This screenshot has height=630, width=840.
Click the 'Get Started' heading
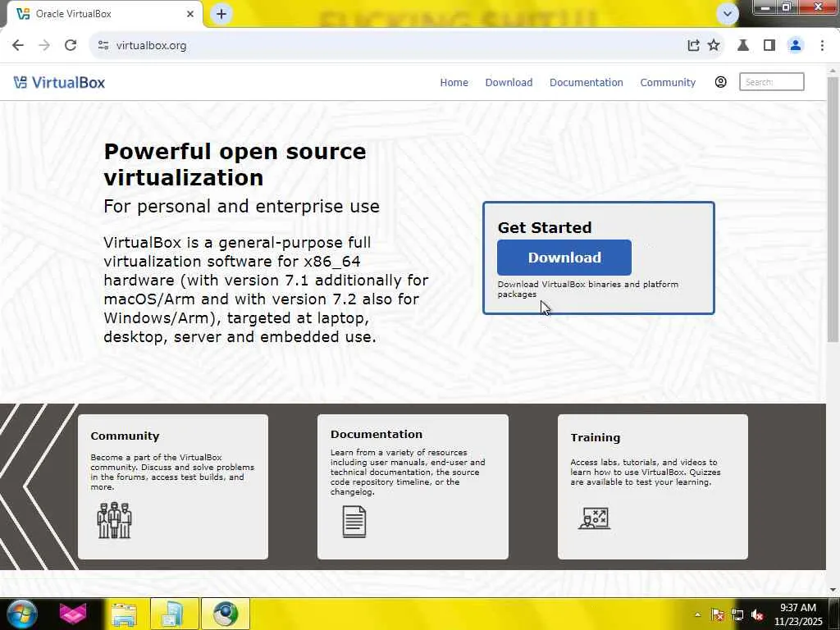[x=545, y=228]
